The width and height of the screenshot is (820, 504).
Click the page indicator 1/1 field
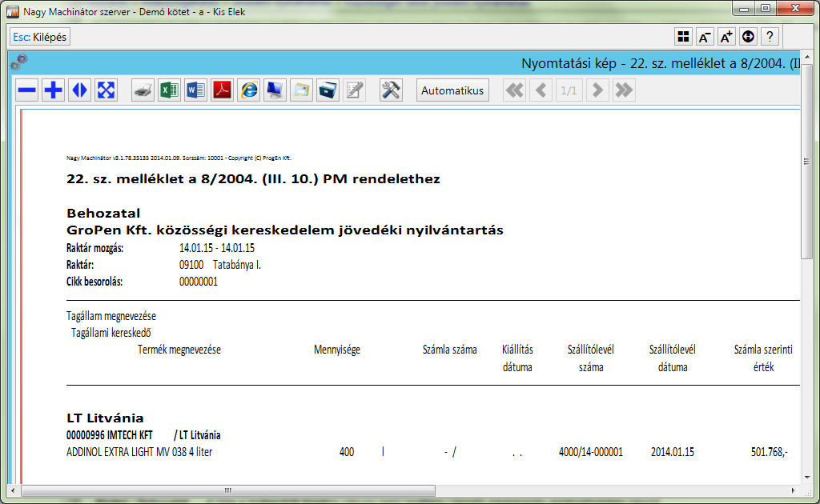tap(569, 90)
